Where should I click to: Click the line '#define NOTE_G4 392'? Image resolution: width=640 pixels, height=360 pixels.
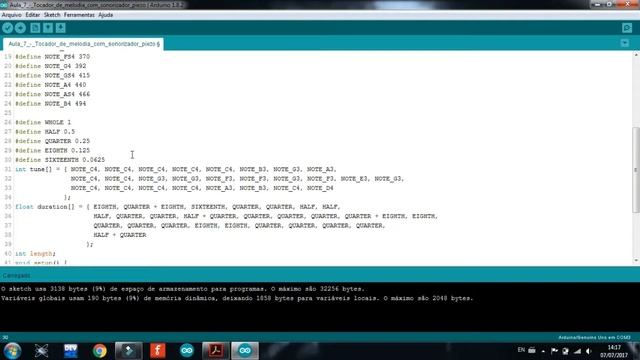coord(51,66)
